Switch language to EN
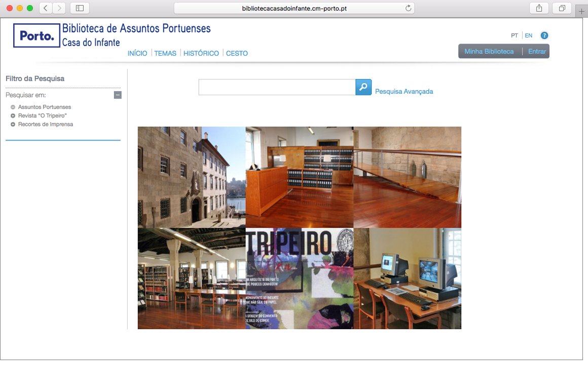 [x=529, y=35]
